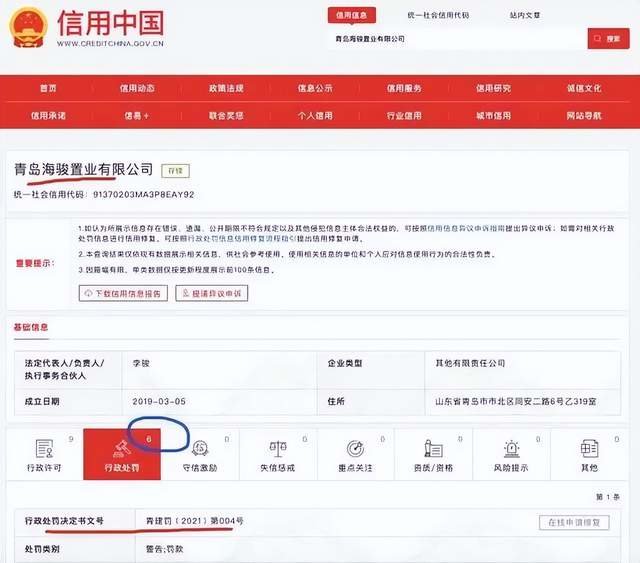Click the 守信激励 medal icon
The width and height of the screenshot is (640, 563).
click(x=200, y=449)
